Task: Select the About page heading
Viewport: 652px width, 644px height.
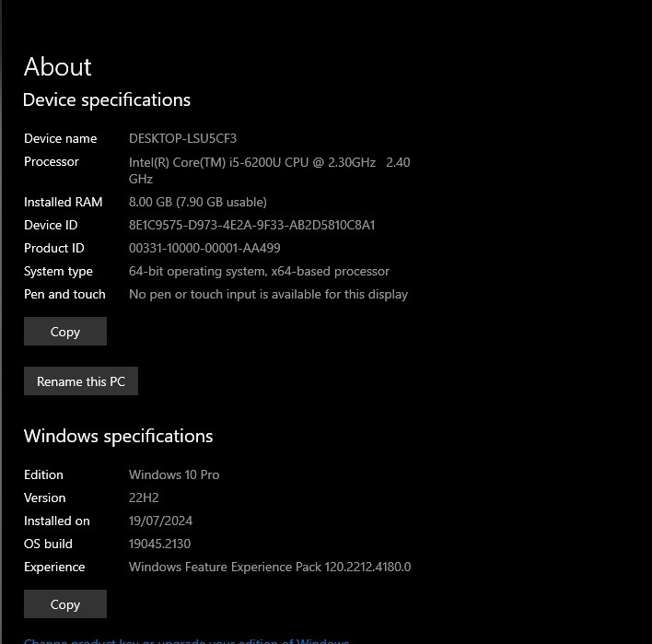Action: [x=57, y=67]
